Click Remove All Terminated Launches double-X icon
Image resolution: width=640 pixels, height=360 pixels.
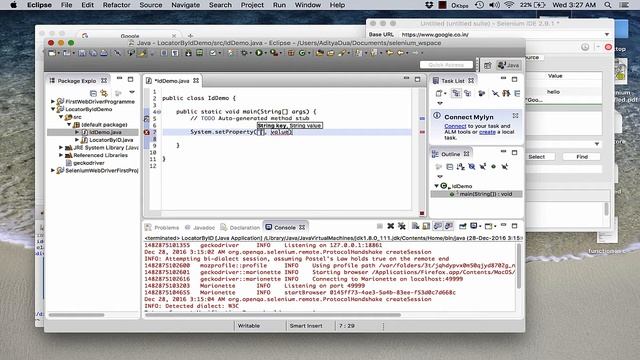[402, 226]
